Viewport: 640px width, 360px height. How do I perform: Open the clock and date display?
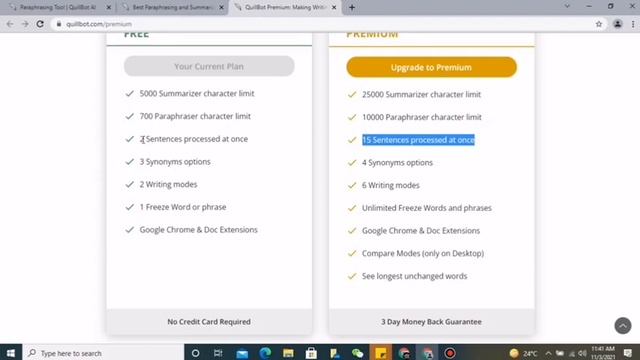click(x=603, y=353)
